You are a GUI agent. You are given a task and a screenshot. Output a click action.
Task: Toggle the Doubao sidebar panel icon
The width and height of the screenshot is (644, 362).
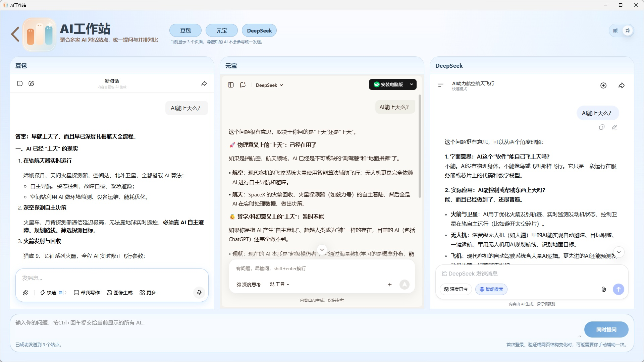coord(20,83)
